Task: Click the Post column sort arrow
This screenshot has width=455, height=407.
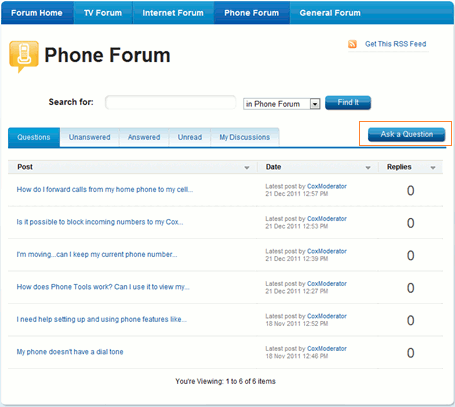Action: [x=247, y=168]
